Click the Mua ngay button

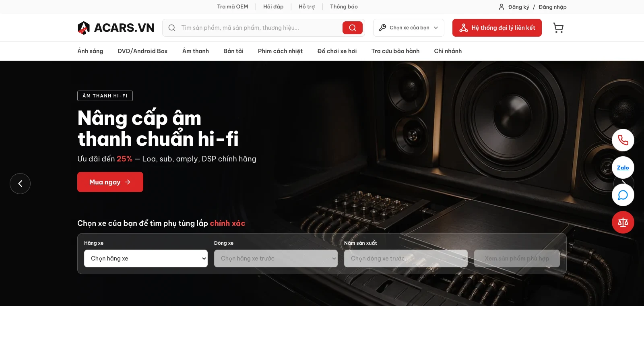click(110, 182)
